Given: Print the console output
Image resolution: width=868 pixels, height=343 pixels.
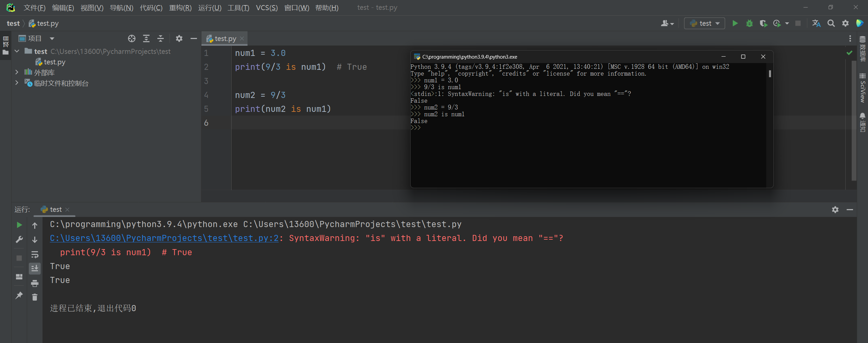Looking at the screenshot, I should click(35, 283).
